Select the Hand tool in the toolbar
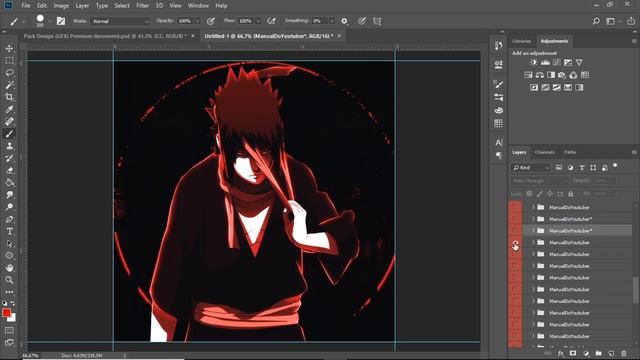Image resolution: width=640 pixels, height=360 pixels. (9, 268)
